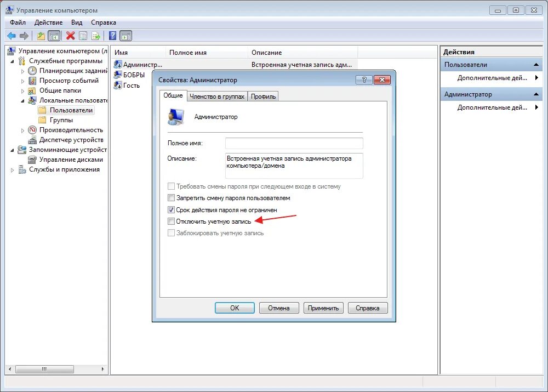Toggle 'Требовать смены пароля при следующем входе' checkbox
Image resolution: width=548 pixels, height=392 pixels.
click(x=171, y=186)
